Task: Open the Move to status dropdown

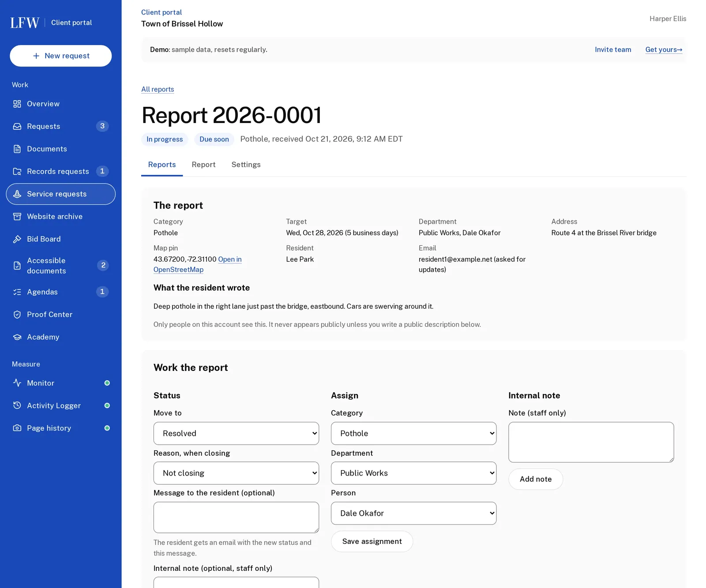Action: (x=236, y=433)
